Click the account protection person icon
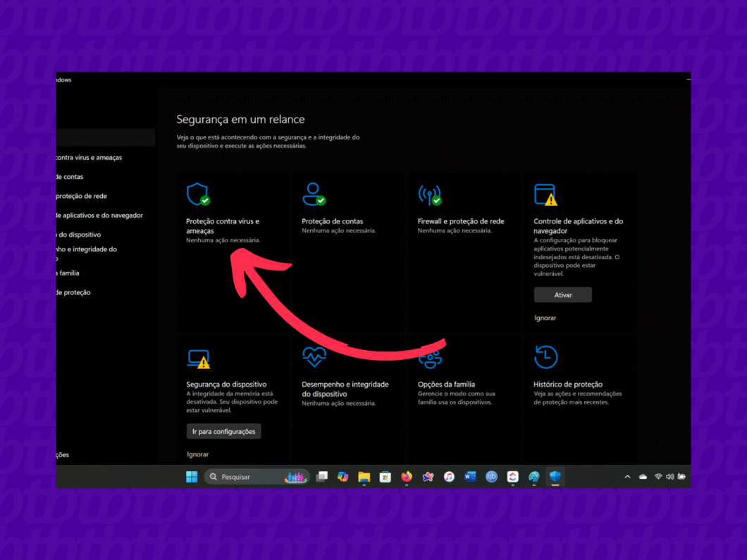 (x=314, y=194)
